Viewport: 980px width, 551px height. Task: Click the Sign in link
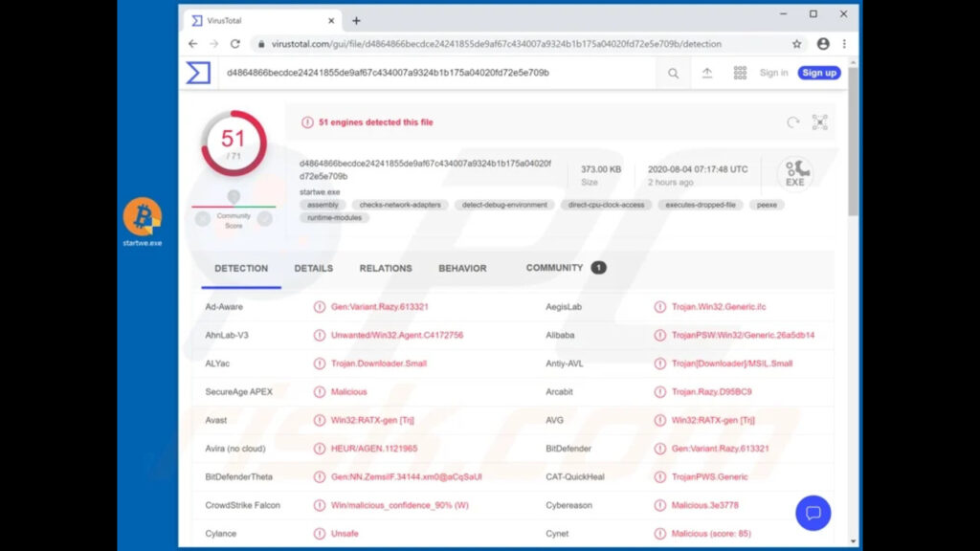pos(773,73)
